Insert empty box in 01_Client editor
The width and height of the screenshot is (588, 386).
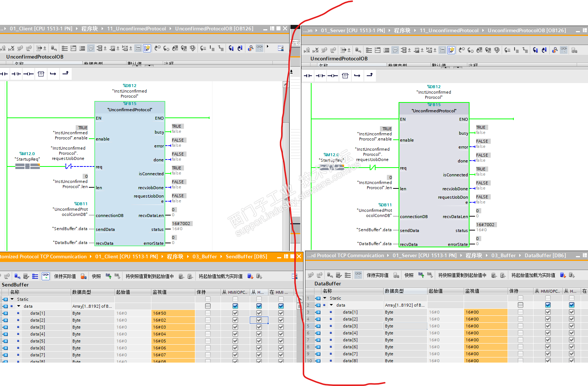pyautogui.click(x=41, y=74)
